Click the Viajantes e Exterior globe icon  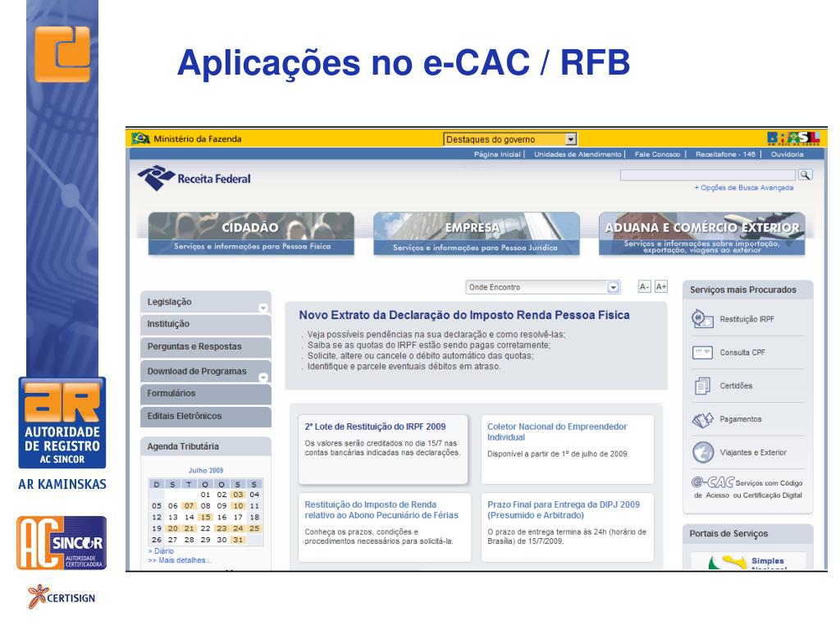point(703,453)
